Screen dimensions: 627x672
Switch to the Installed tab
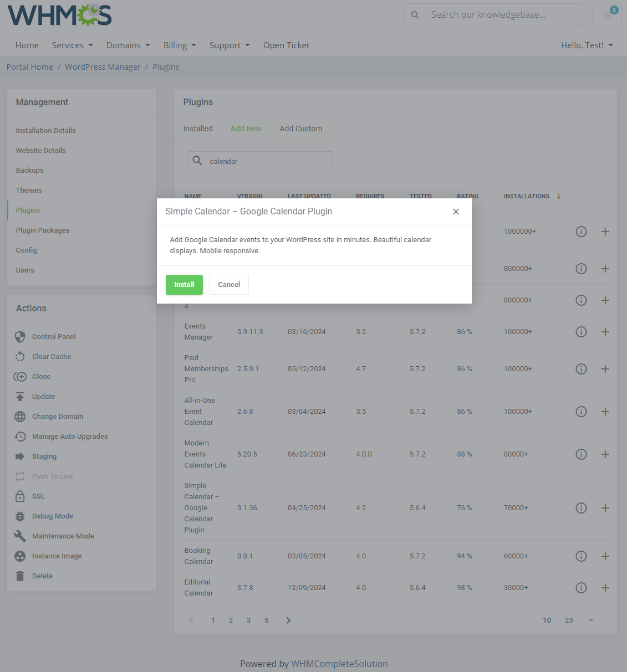point(198,129)
